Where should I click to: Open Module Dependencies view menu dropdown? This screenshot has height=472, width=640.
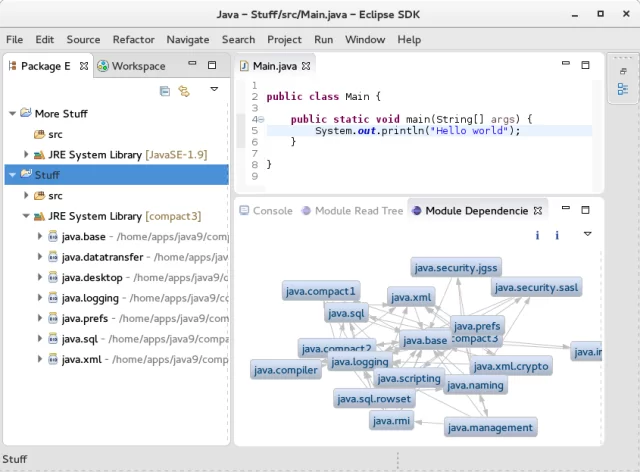click(x=587, y=234)
